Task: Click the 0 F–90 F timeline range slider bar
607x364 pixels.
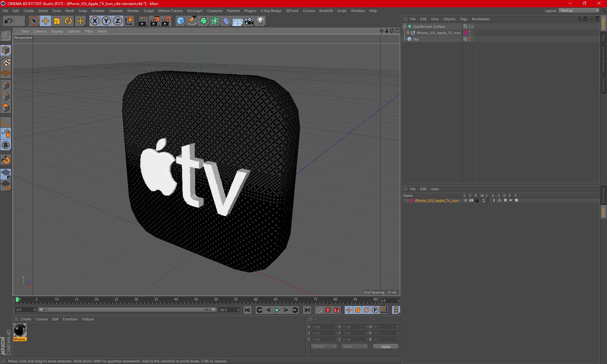Action: [x=128, y=310]
